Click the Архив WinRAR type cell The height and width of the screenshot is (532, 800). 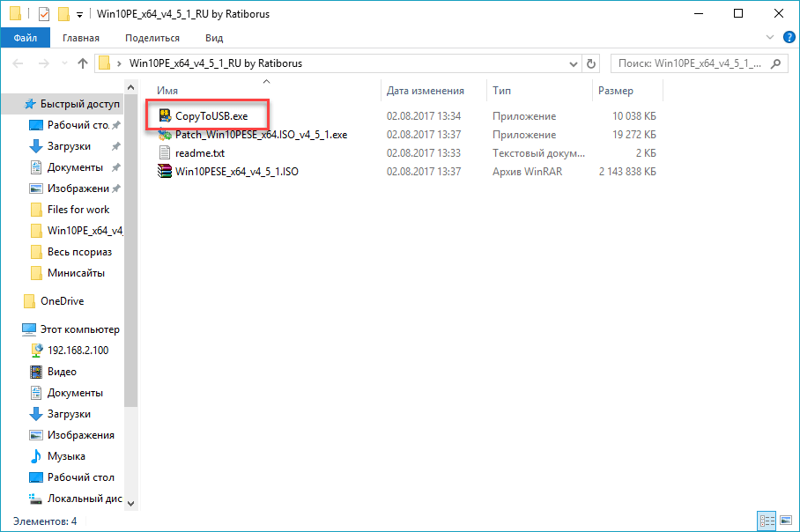(527, 172)
